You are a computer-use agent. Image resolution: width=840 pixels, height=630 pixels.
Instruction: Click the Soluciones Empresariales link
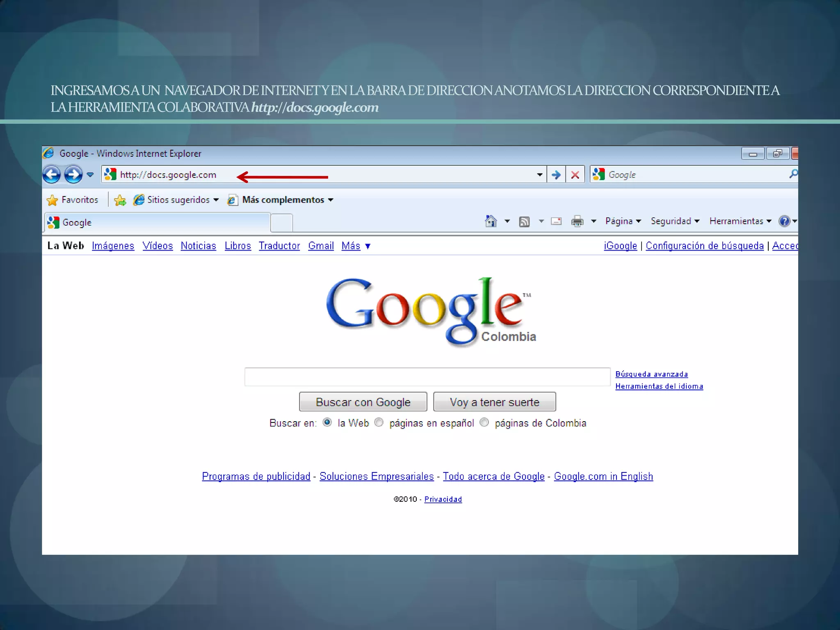coord(377,476)
